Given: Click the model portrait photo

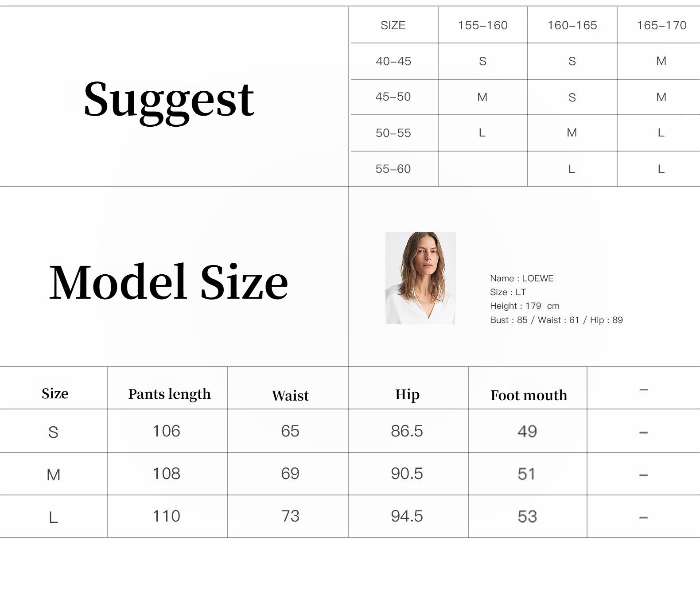Looking at the screenshot, I should click(420, 278).
